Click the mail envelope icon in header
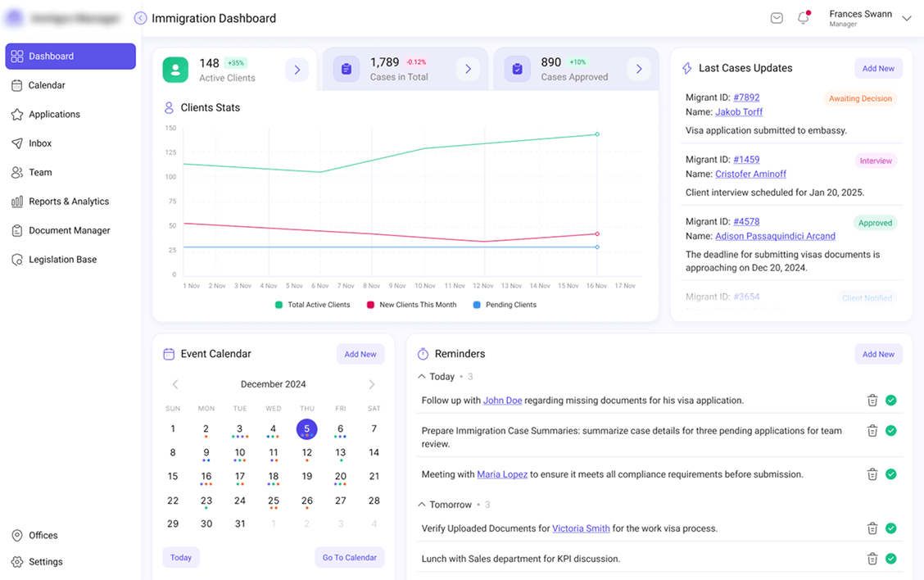The height and width of the screenshot is (580, 924). [777, 18]
